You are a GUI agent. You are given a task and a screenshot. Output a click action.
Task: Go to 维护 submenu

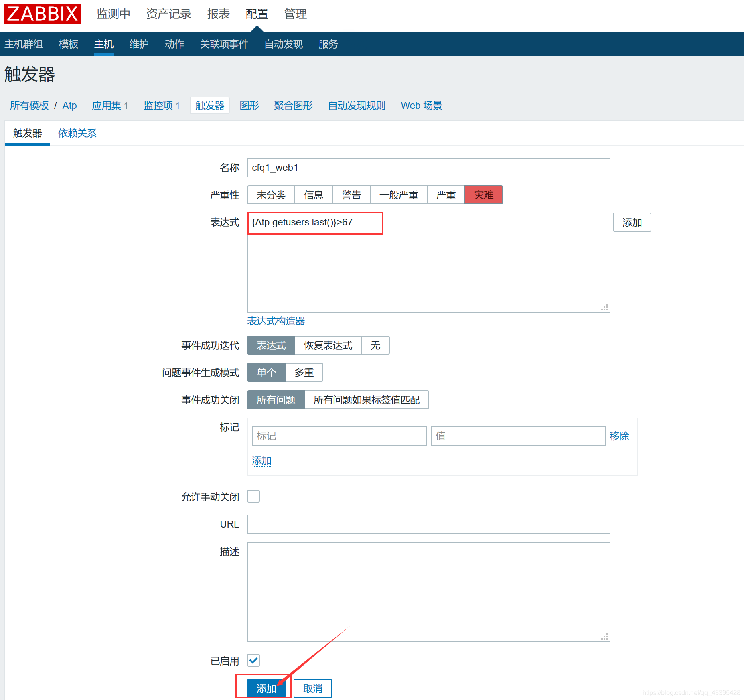click(x=139, y=44)
